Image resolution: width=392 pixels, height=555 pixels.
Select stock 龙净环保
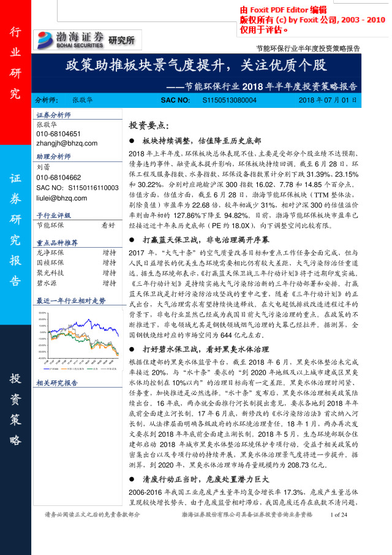[50, 253]
